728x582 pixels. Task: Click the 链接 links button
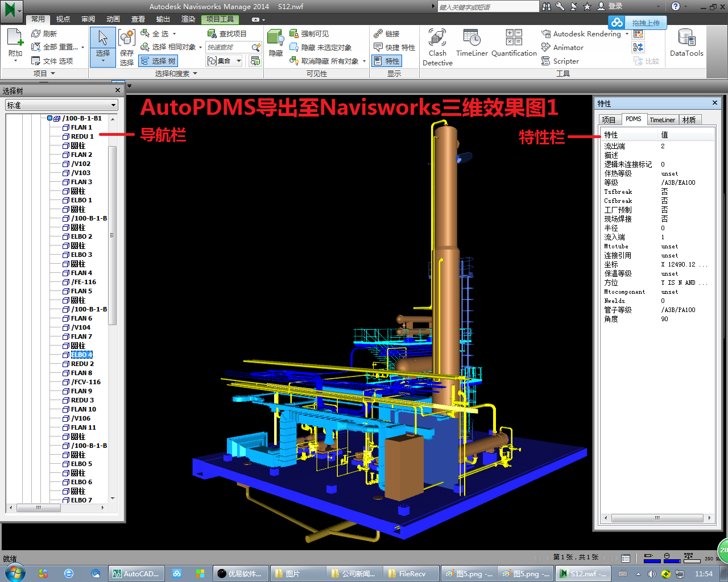click(387, 34)
